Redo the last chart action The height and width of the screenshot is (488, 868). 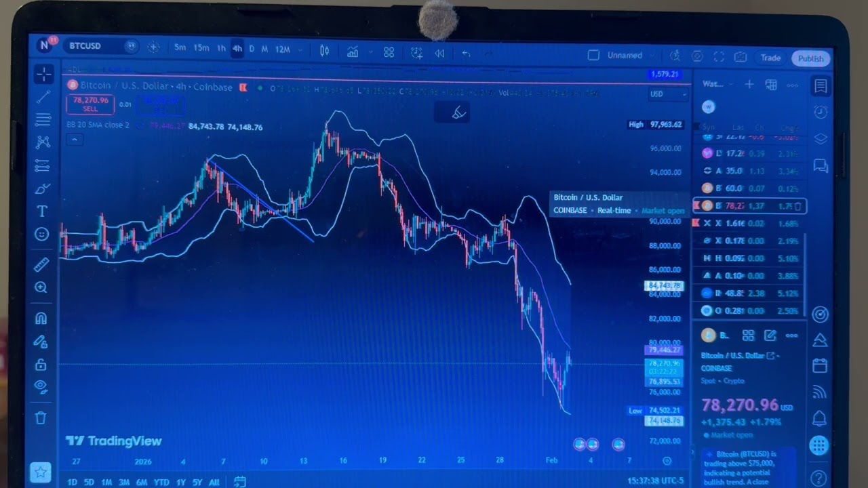488,54
